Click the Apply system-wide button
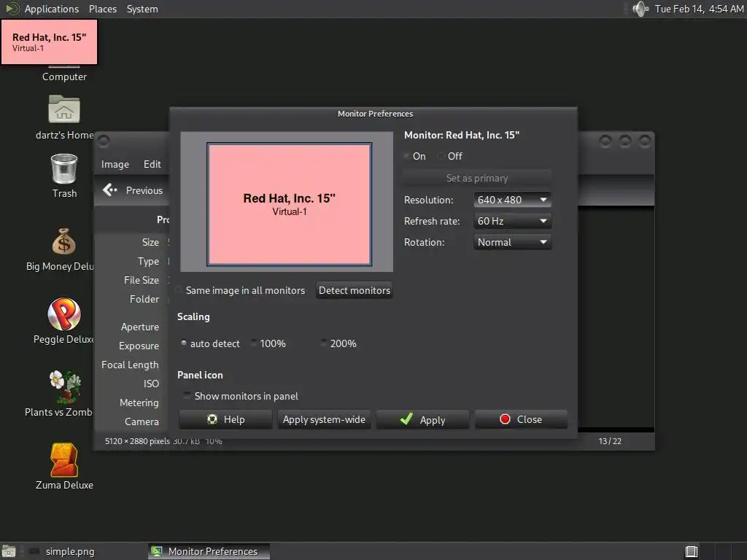The width and height of the screenshot is (747, 560). coord(324,419)
